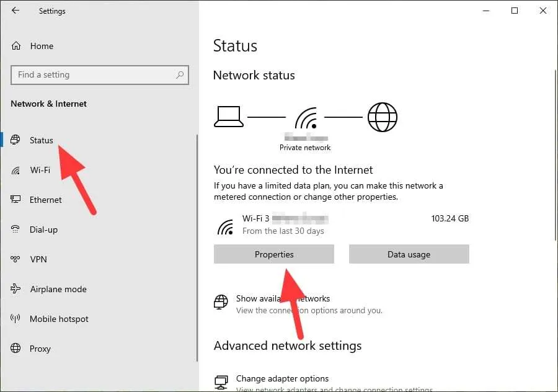Click the Wi-Fi icon in network diagram
Screen dimensions: 558x392
[x=306, y=118]
